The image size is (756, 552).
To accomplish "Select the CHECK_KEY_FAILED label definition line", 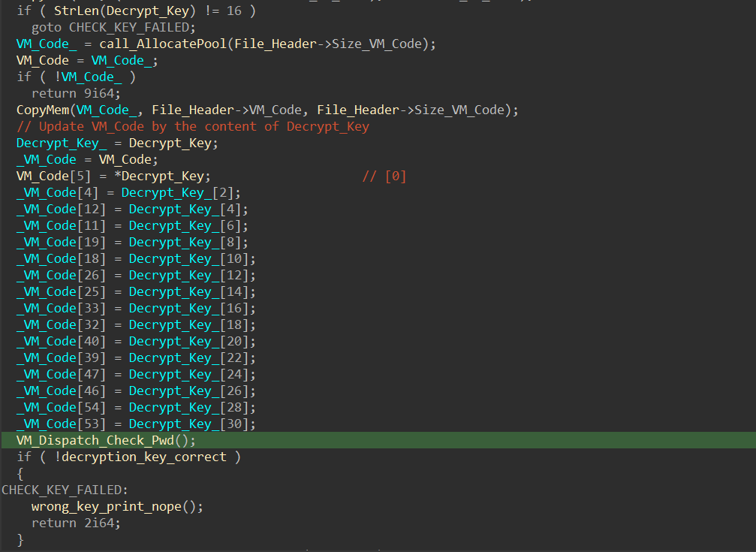I will pyautogui.click(x=65, y=490).
